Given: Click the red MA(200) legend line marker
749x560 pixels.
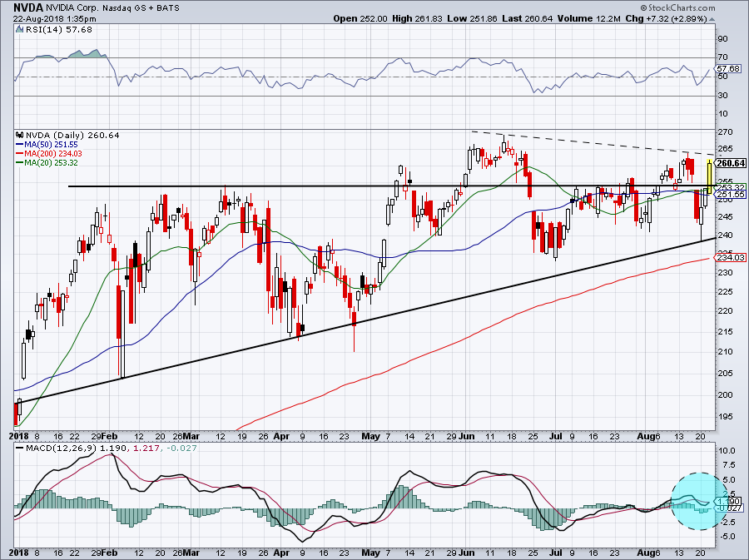Looking at the screenshot, I should coord(20,154).
